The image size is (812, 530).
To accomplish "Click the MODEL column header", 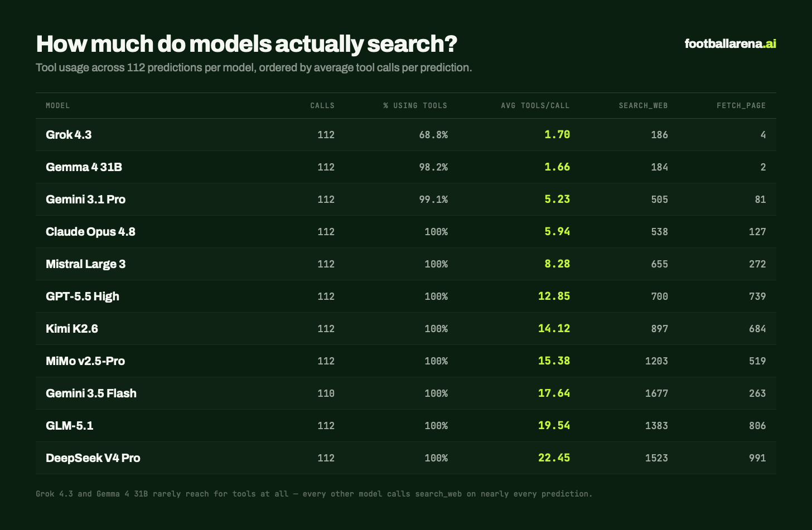I will point(58,105).
